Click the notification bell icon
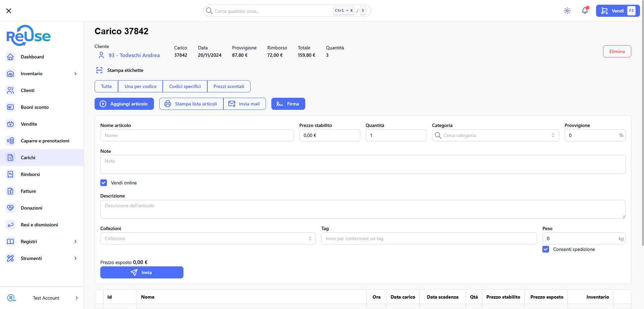644x309 pixels. [585, 11]
